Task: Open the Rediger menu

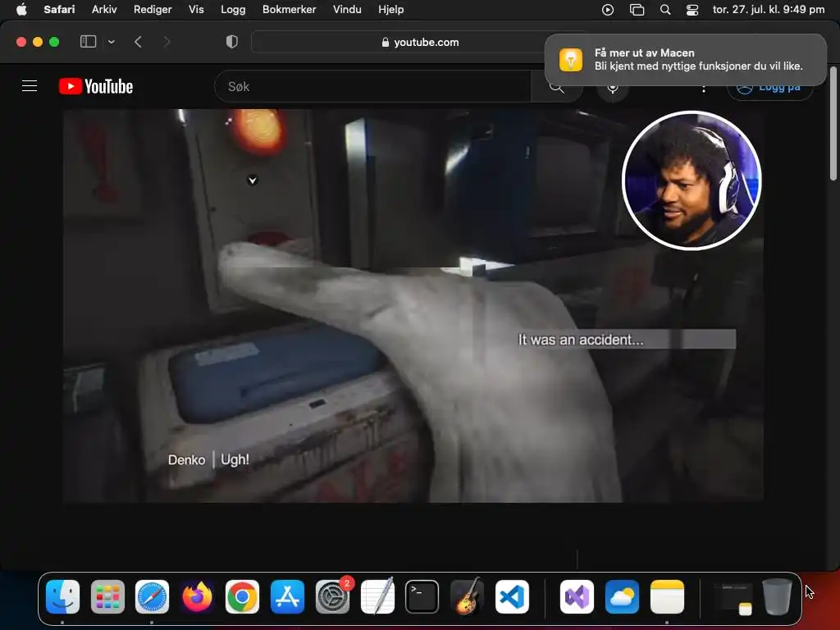Action: coord(153,10)
